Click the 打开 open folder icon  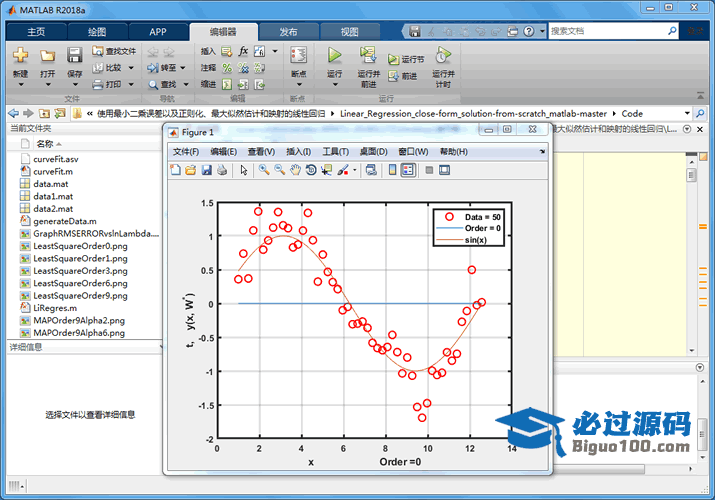(47, 56)
